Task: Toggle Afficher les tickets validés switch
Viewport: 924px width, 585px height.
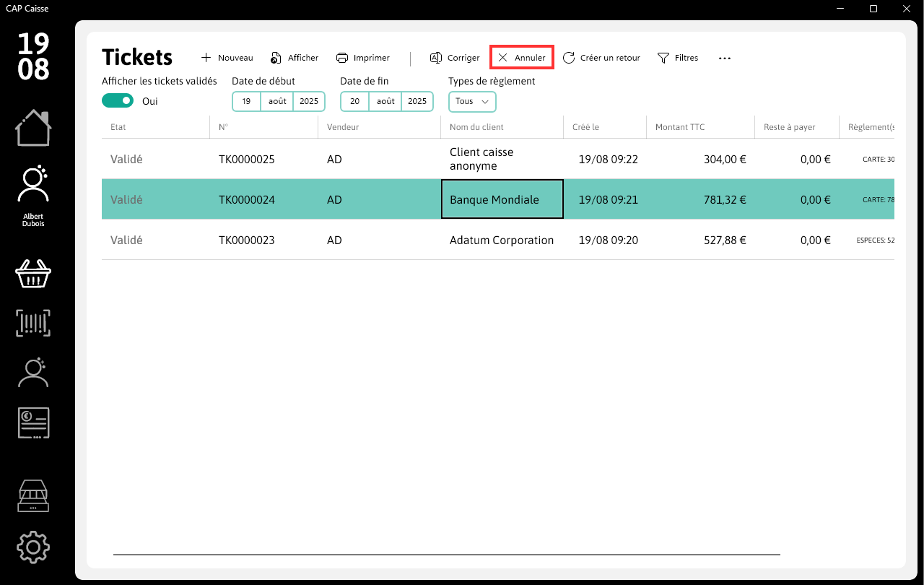Action: 118,101
